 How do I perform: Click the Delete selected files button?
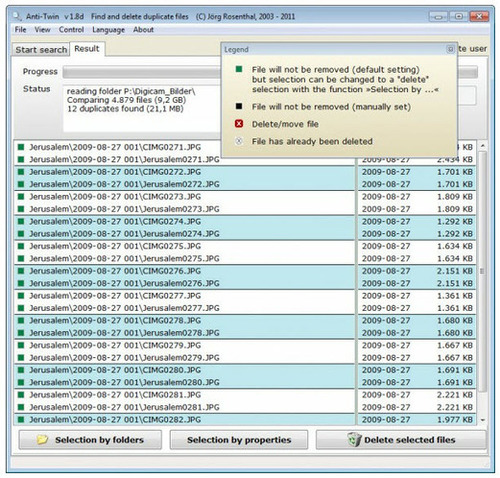pos(401,440)
